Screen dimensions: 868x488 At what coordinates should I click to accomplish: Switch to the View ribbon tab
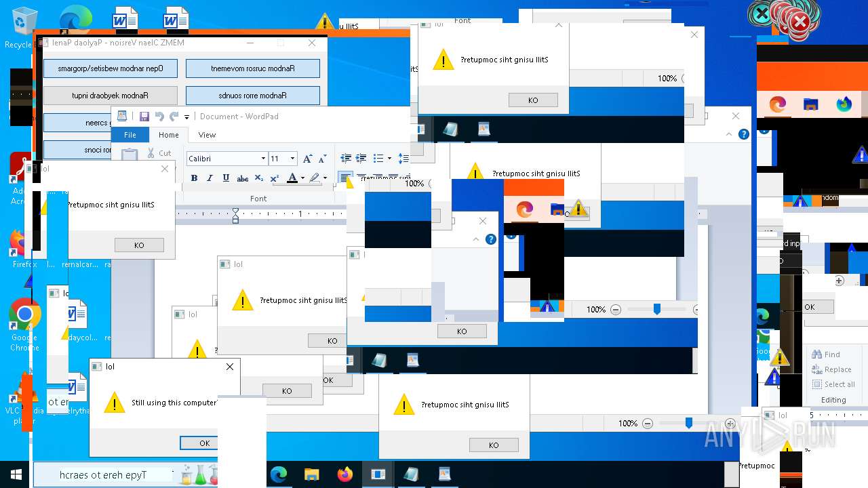(x=207, y=135)
